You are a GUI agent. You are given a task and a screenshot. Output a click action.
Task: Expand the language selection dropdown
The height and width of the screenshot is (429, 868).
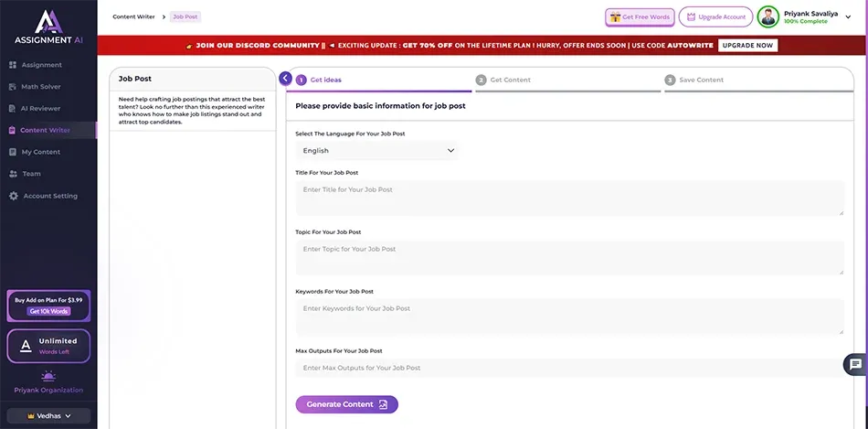377,151
